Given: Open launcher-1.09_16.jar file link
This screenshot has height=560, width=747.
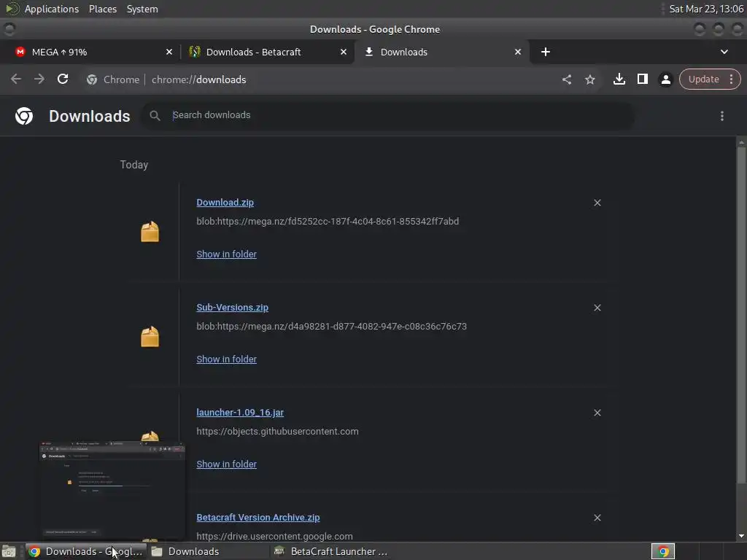Looking at the screenshot, I should [x=239, y=413].
